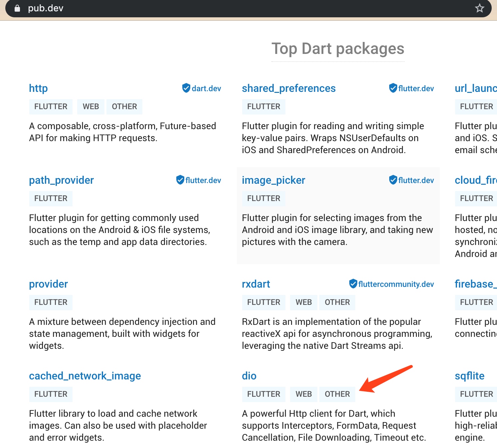Screen dimensions: 497x448
Task: Click the verified shield on path_provider row
Action: pos(180,180)
